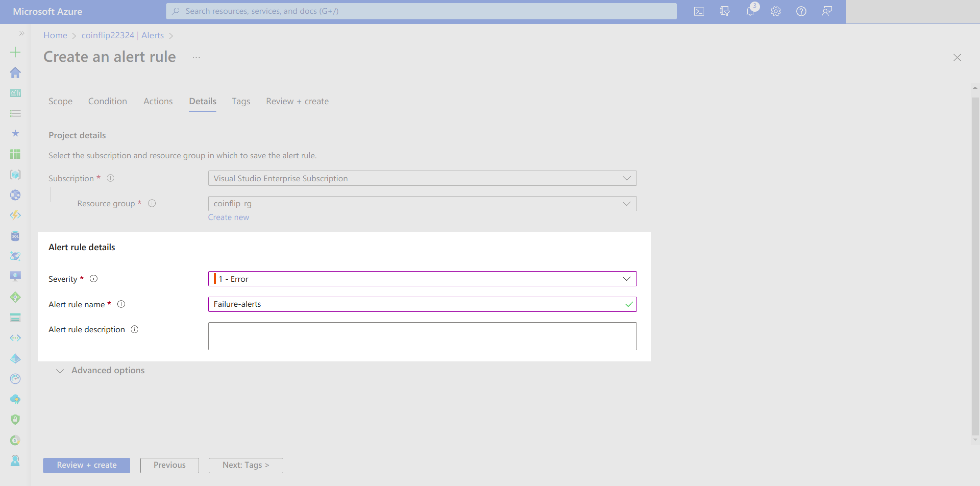Open the notifications bell

tap(750, 11)
